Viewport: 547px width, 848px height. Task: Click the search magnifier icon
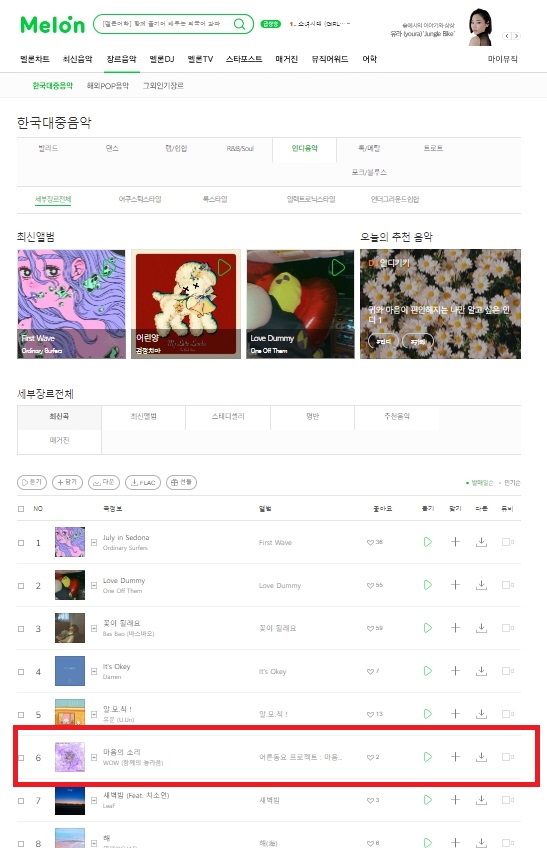point(239,24)
